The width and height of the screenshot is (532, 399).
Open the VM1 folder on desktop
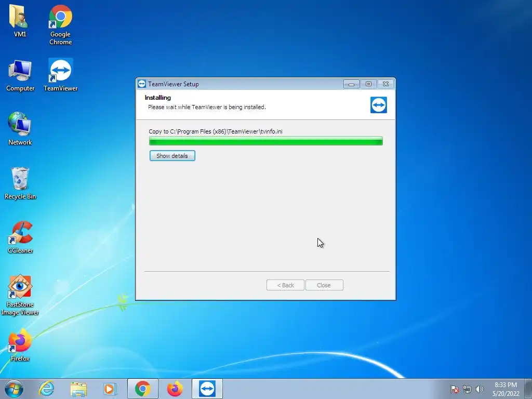point(20,20)
